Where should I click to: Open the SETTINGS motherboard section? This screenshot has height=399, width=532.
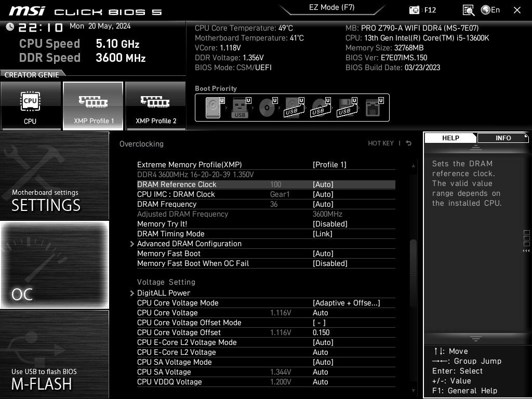(54, 176)
